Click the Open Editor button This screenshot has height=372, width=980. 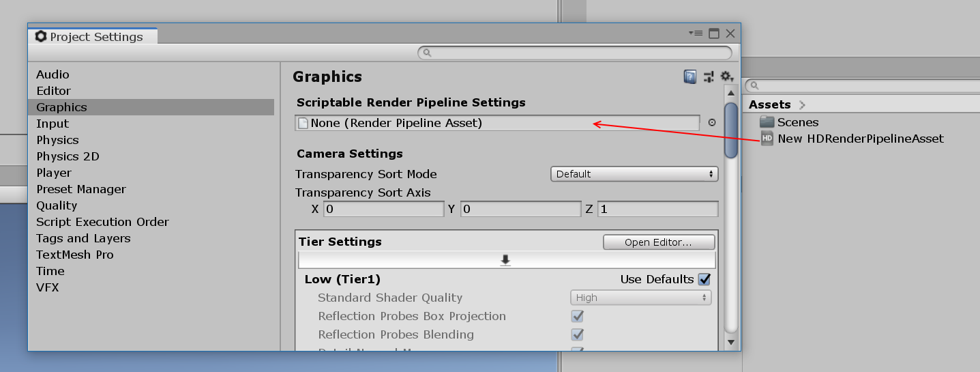(x=659, y=242)
